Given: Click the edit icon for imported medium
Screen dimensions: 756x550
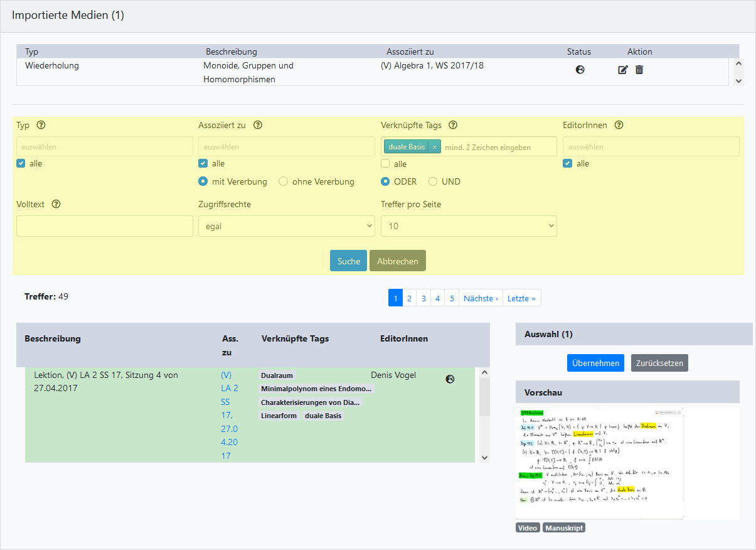Looking at the screenshot, I should 622,70.
